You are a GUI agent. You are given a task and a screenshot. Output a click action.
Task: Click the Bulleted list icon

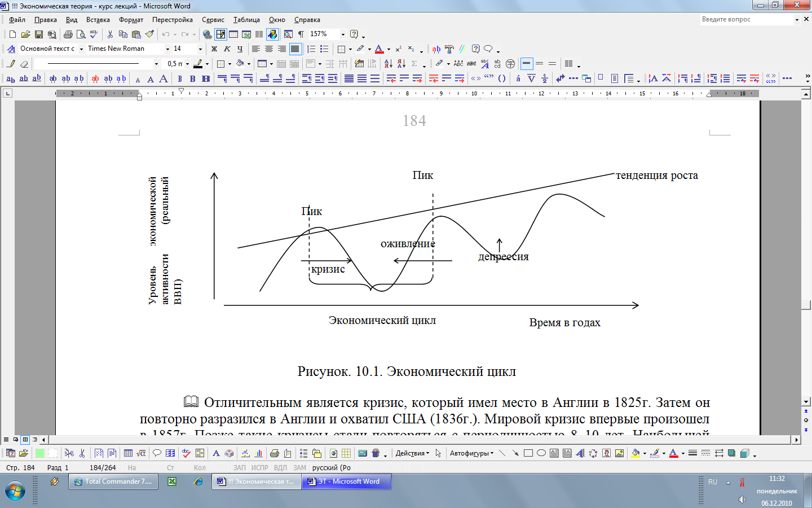tap(324, 49)
